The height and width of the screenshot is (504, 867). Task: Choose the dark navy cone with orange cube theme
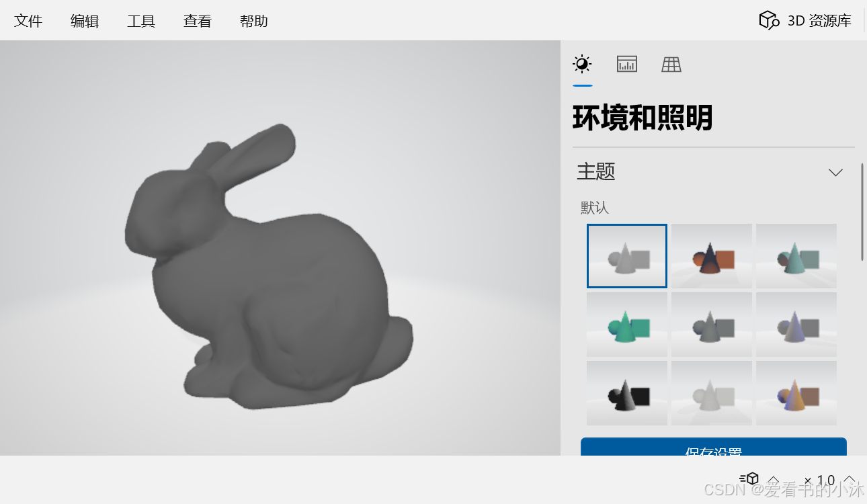click(712, 256)
